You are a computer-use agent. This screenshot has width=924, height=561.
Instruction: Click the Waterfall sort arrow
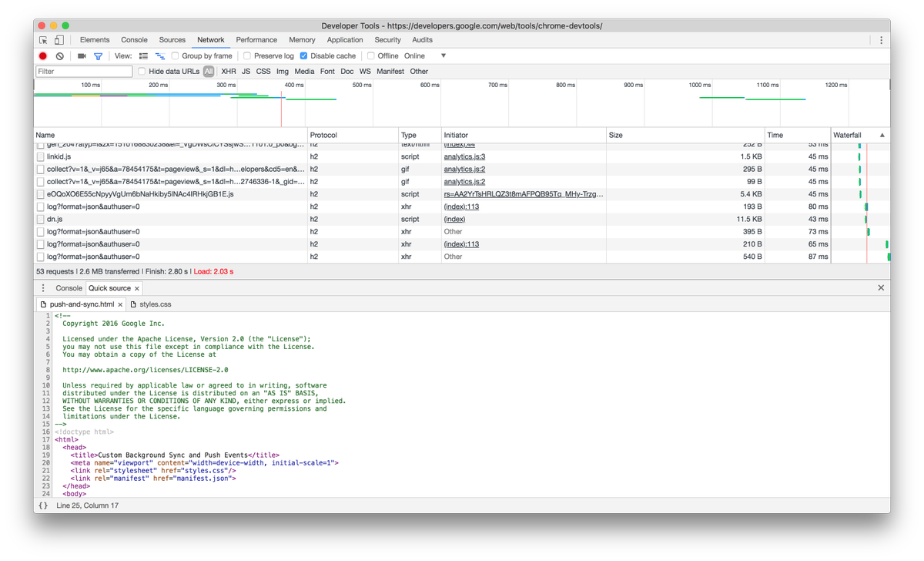[882, 135]
